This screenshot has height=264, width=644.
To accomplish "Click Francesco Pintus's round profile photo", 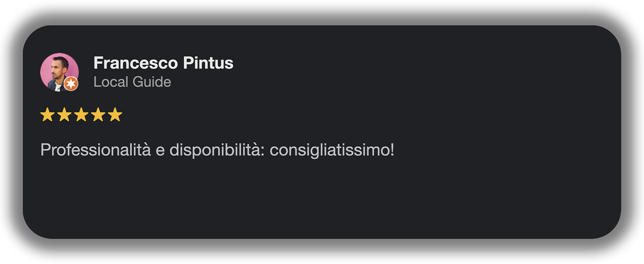I will pyautogui.click(x=58, y=70).
